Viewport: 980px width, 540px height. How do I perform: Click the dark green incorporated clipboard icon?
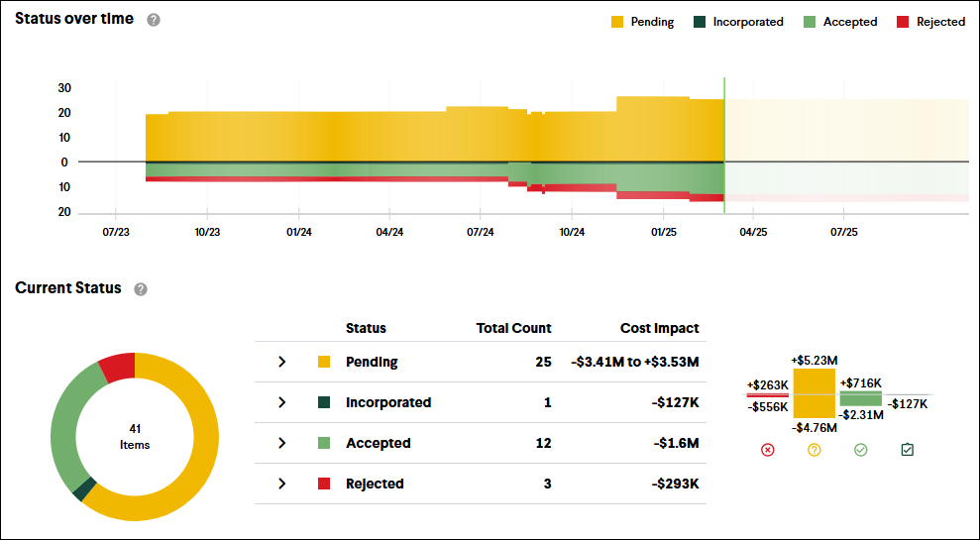[x=907, y=450]
